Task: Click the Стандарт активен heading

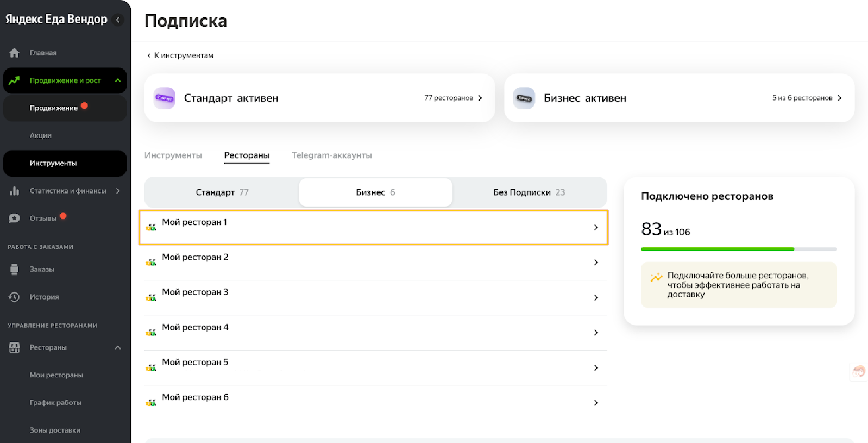Action: (231, 98)
